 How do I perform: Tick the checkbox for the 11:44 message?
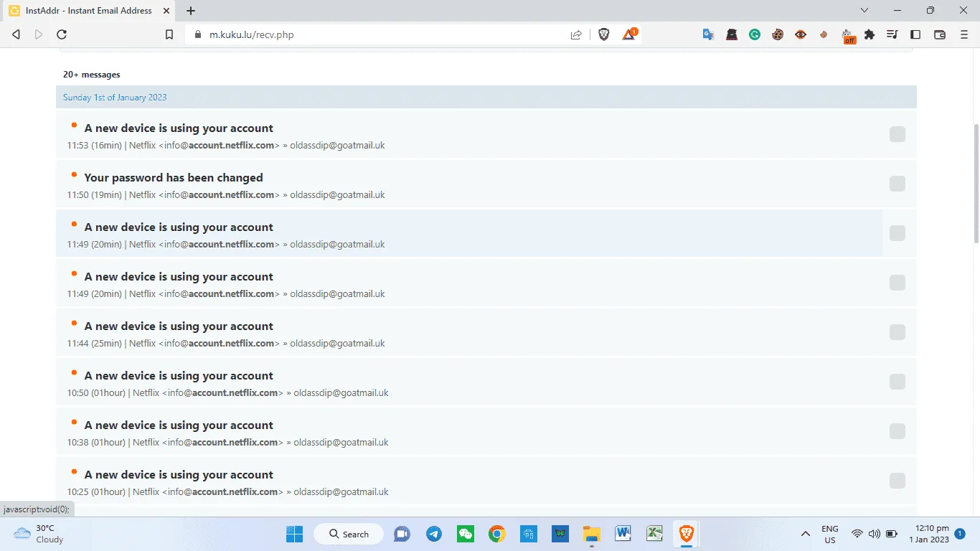(x=897, y=332)
